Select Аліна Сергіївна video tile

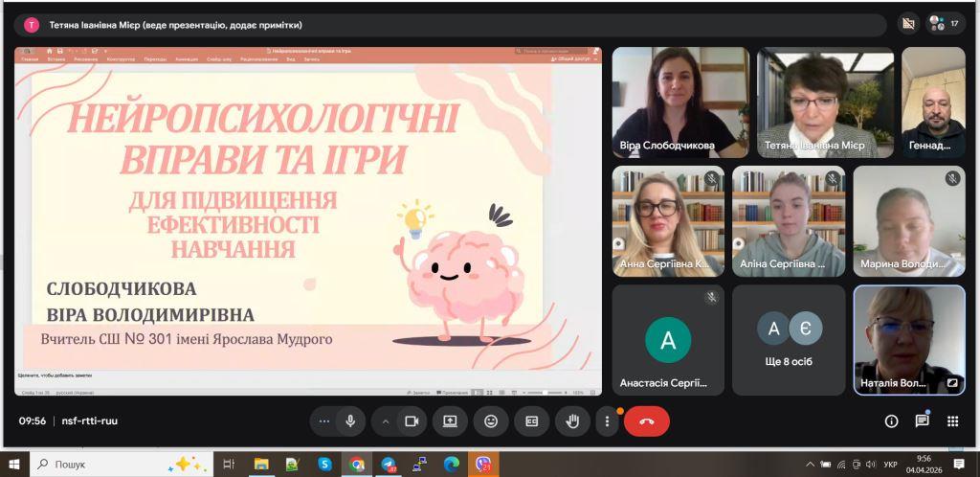pyautogui.click(x=789, y=221)
